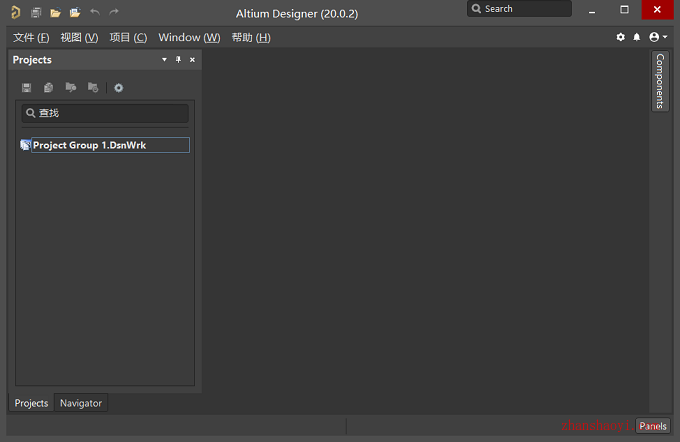Click the top Search box
The height and width of the screenshot is (442, 680).
click(x=519, y=9)
